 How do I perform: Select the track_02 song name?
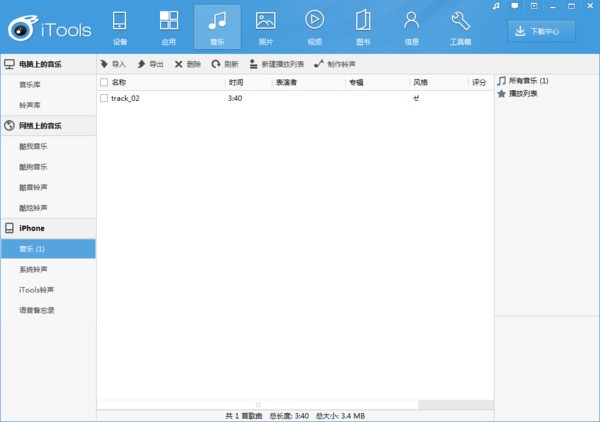125,98
